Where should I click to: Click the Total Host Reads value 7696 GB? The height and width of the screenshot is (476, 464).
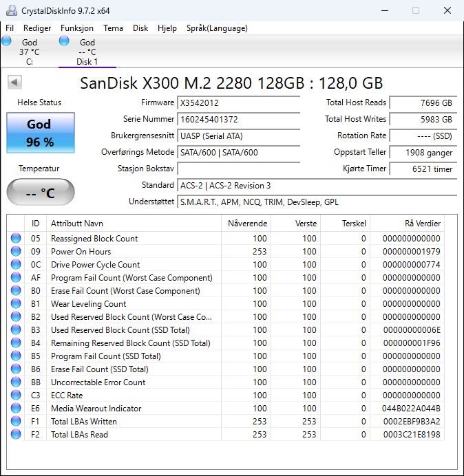point(423,103)
